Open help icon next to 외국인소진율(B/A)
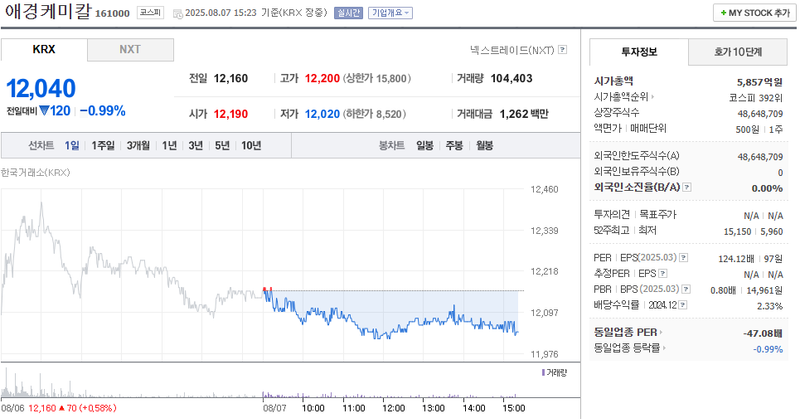Viewport: 800px width, 419px height. [x=687, y=187]
